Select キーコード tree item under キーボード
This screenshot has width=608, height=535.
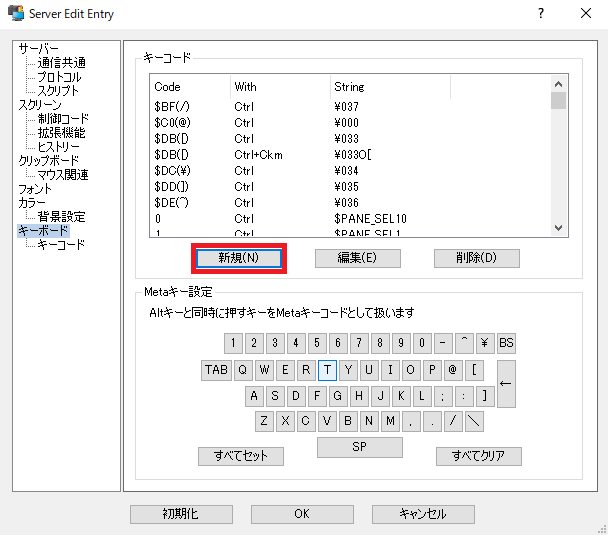[x=61, y=245]
